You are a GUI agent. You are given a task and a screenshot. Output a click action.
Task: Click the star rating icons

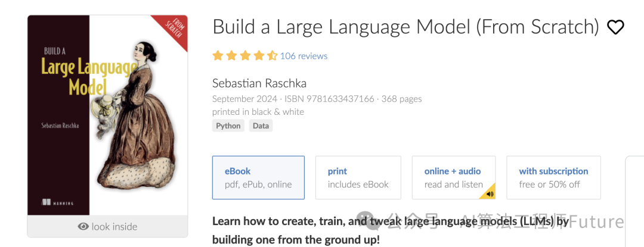click(x=245, y=56)
